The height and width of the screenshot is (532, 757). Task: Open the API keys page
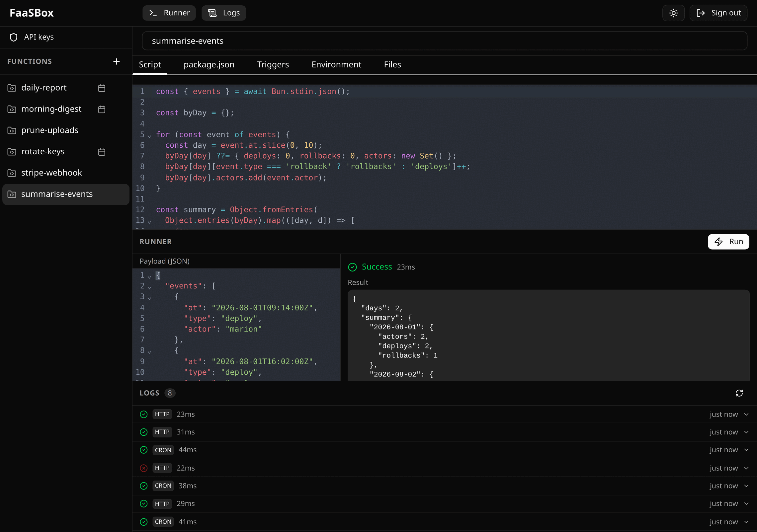click(x=66, y=37)
